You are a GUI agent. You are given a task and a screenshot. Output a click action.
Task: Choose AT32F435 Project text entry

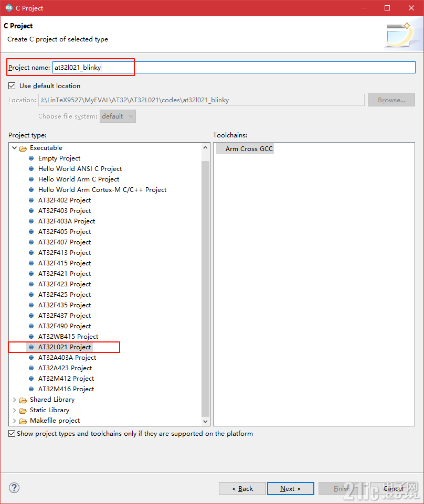[x=65, y=305]
